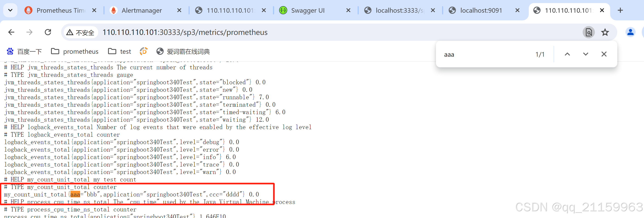Open the 百度一下 bookmark
644x218 pixels.
pyautogui.click(x=24, y=52)
